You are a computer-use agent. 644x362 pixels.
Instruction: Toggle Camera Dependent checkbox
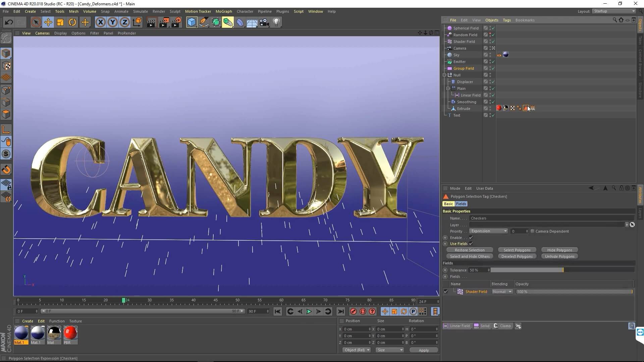click(x=532, y=231)
